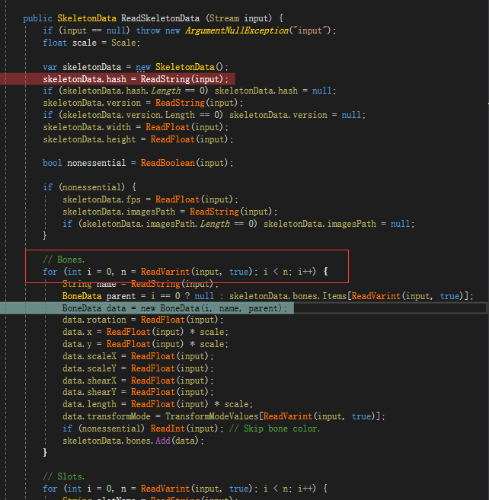Screen dimensions: 489x500
Task: Click the '// Skip bone color.' comment
Action: click(x=274, y=429)
